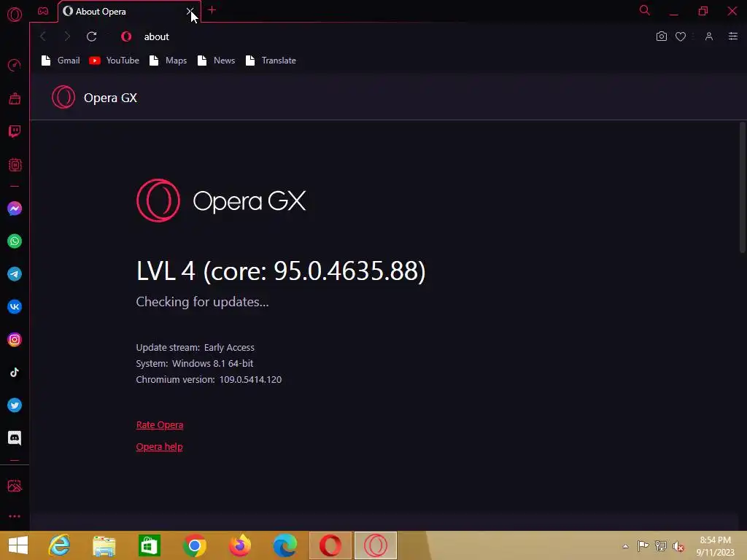This screenshot has width=747, height=560.
Task: Open the network tray icon
Action: click(x=661, y=545)
